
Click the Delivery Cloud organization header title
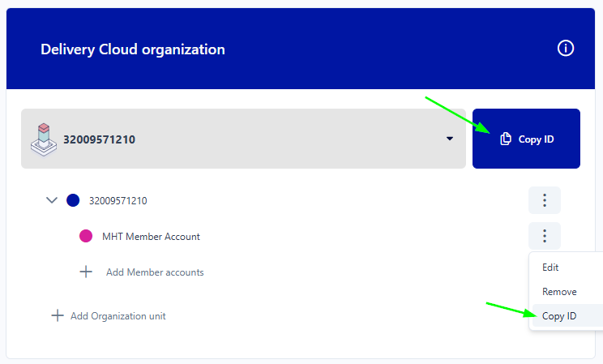click(x=133, y=49)
